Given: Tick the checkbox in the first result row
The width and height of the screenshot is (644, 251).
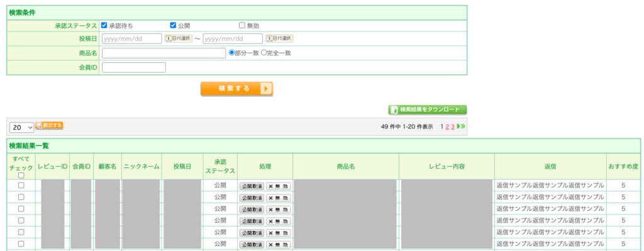Looking at the screenshot, I should 21,186.
